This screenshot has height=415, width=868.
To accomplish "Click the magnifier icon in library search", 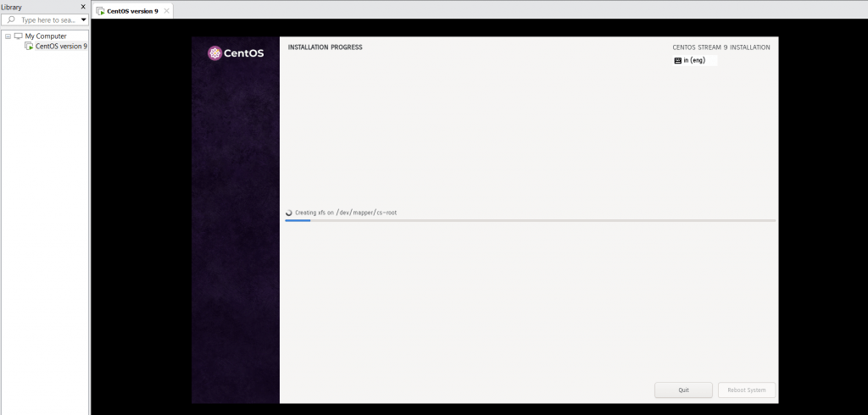I will coord(11,20).
